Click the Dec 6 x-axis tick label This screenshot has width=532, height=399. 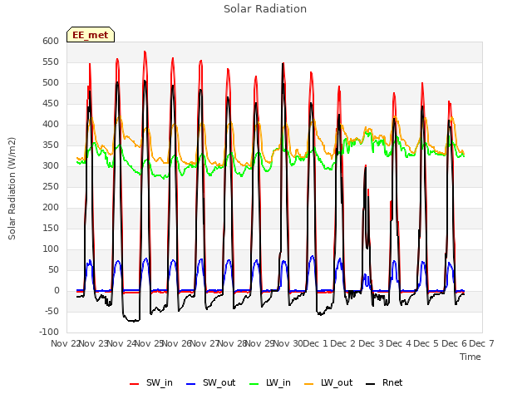pos(455,343)
